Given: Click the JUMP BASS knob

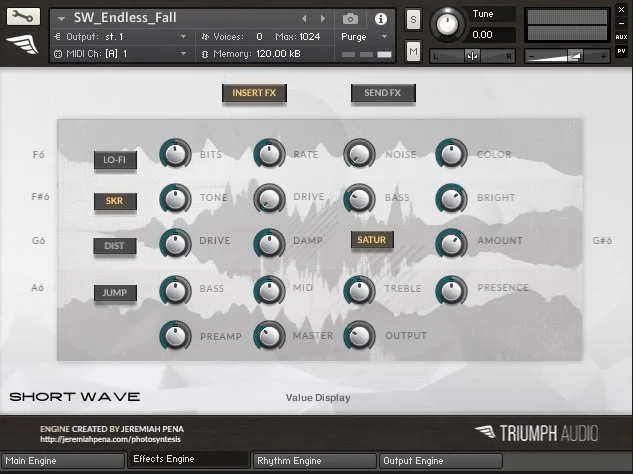Looking at the screenshot, I should [x=175, y=290].
